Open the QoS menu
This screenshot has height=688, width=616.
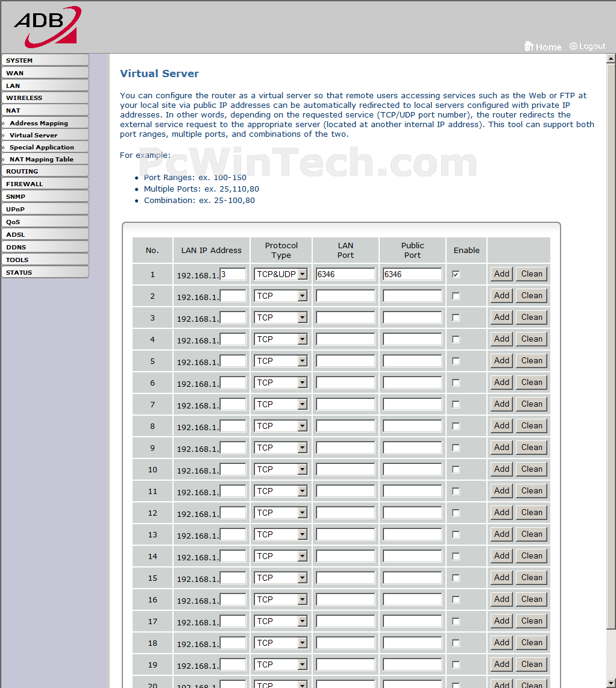pos(45,222)
